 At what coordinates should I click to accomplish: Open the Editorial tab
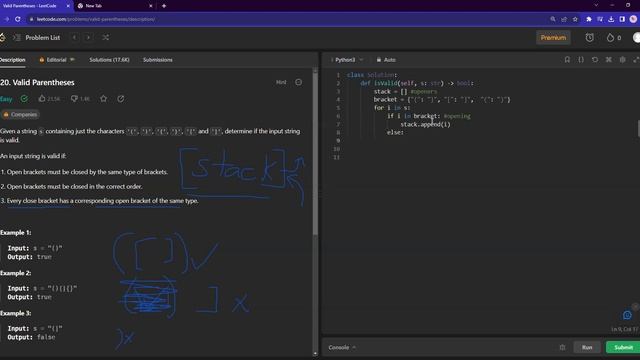[57, 60]
